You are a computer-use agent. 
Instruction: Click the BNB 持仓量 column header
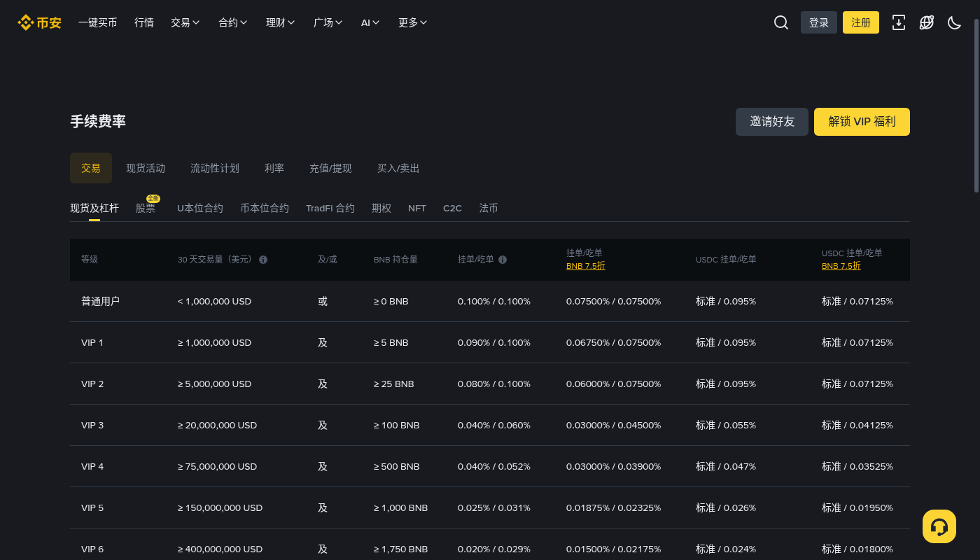(x=395, y=260)
